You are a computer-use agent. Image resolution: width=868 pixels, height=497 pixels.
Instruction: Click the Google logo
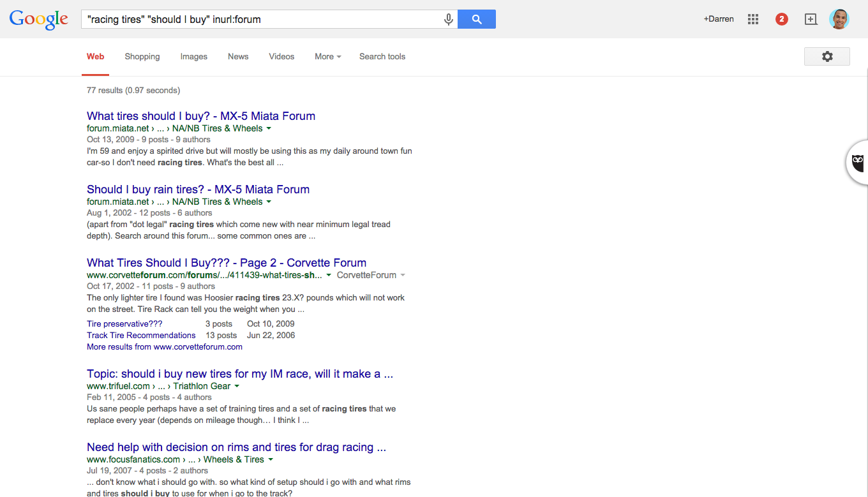[x=38, y=19]
